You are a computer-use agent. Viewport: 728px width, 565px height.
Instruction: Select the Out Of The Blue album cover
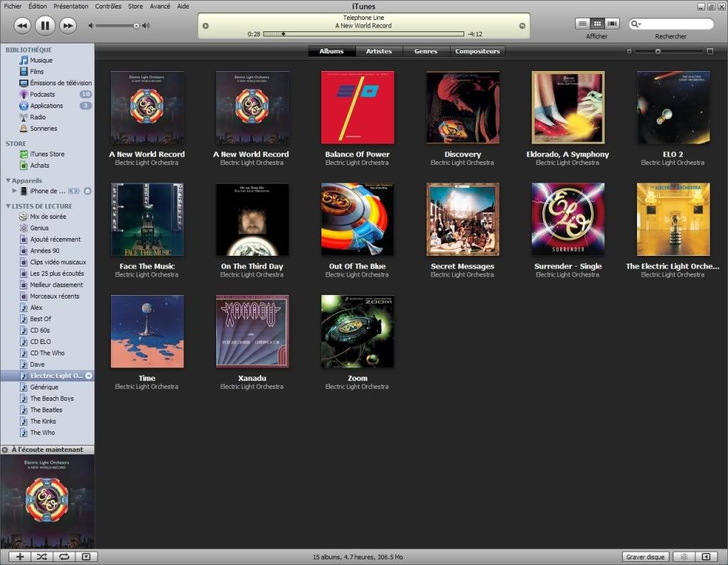(x=357, y=220)
